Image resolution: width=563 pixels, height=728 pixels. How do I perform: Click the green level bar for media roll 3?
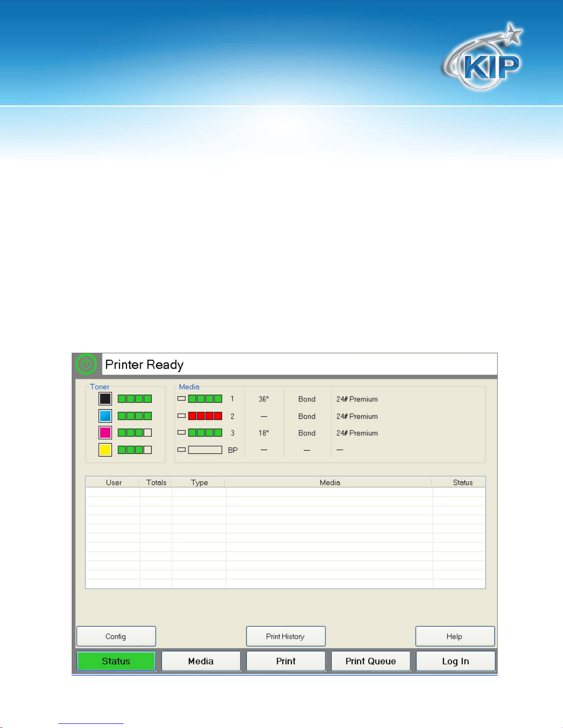pos(205,433)
